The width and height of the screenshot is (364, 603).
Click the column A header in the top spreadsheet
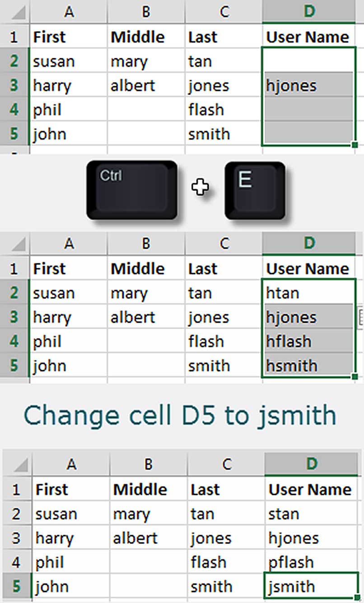69,12
